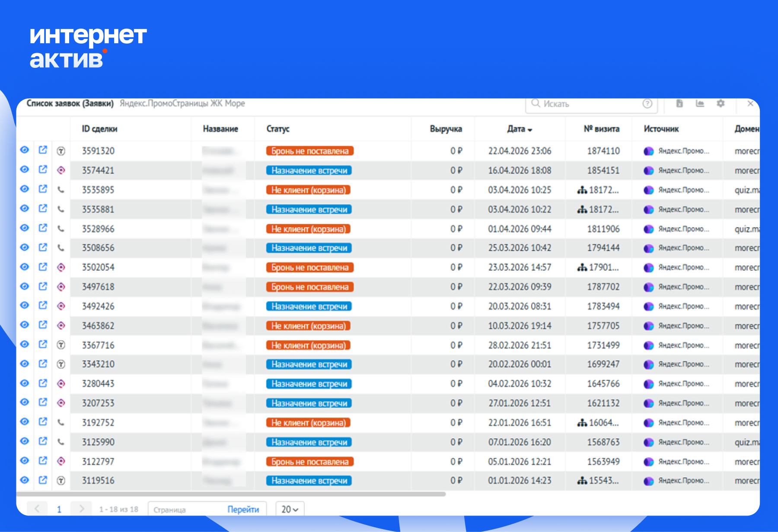Image resolution: width=778 pixels, height=532 pixels.
Task: Open the rows-per-page dropdown showing 20
Action: [x=290, y=509]
